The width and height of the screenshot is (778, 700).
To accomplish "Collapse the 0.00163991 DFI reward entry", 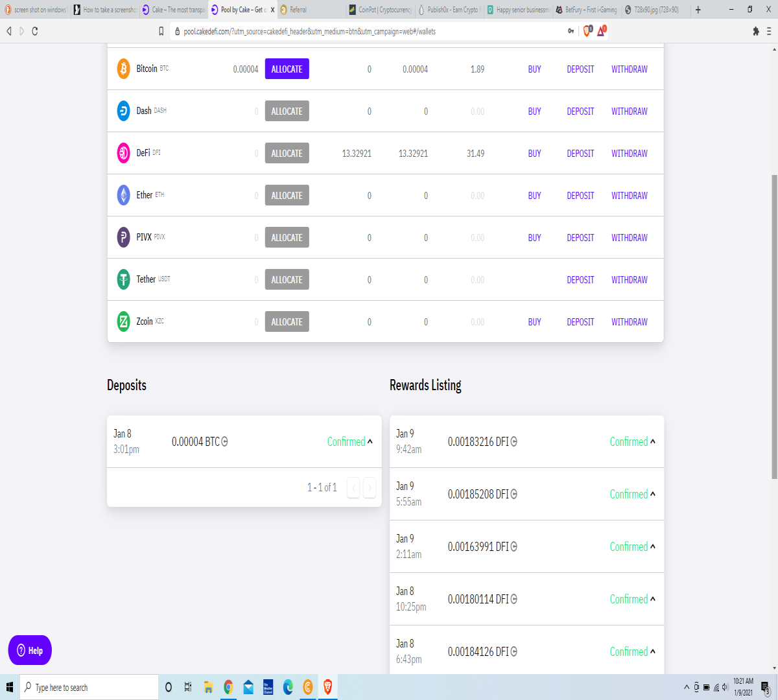I will coord(653,546).
